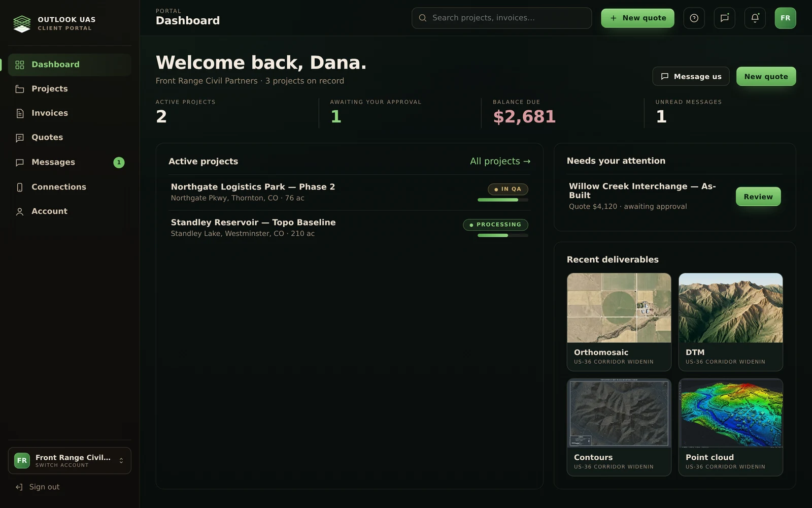Click the Account person icon
The image size is (812, 508).
pos(20,211)
